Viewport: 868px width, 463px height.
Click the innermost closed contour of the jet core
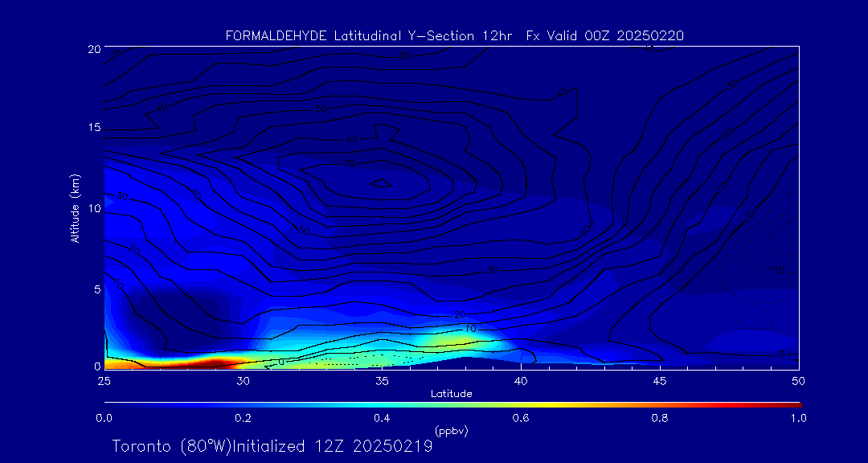(382, 182)
